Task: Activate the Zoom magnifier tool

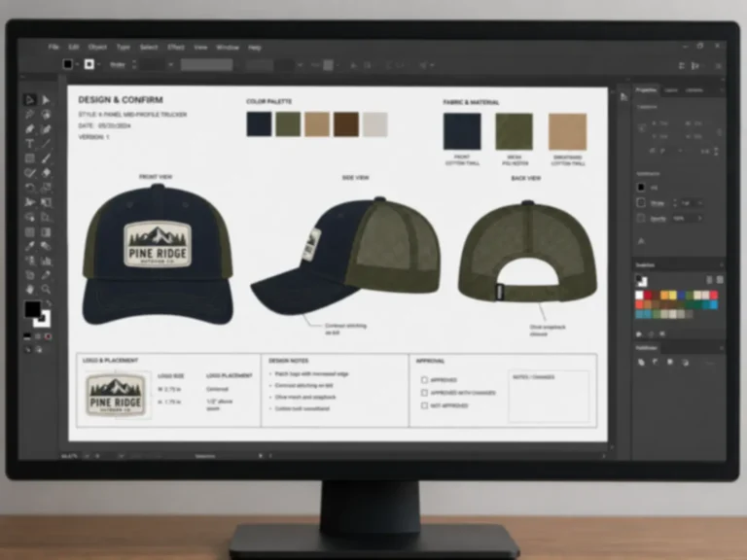Action: 46,289
